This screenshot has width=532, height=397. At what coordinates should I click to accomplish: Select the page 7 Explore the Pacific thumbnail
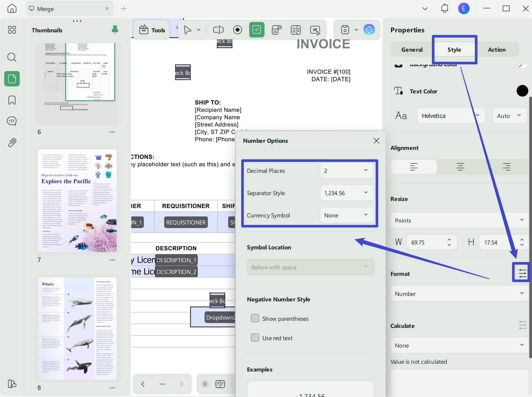coord(77,200)
